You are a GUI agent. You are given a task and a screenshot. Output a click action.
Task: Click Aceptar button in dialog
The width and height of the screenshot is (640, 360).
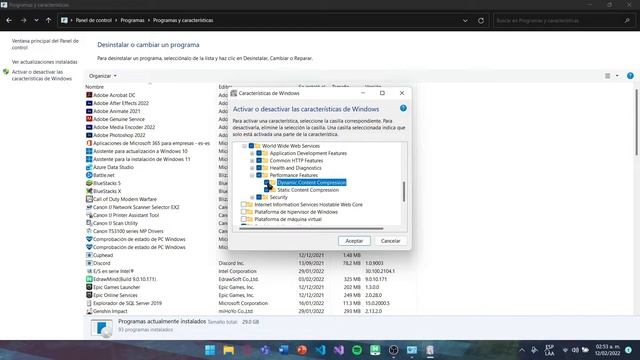click(x=354, y=241)
